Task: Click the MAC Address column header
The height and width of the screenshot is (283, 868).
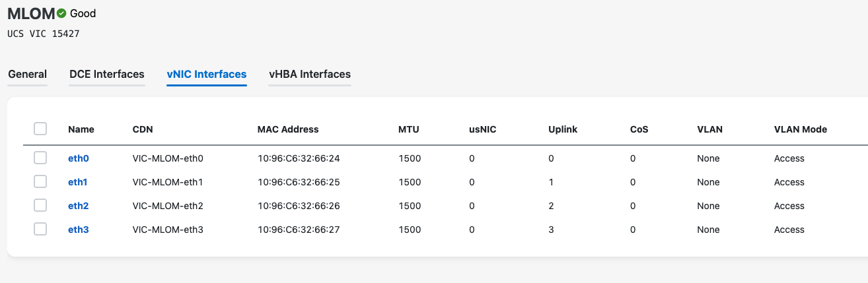Action: tap(288, 129)
